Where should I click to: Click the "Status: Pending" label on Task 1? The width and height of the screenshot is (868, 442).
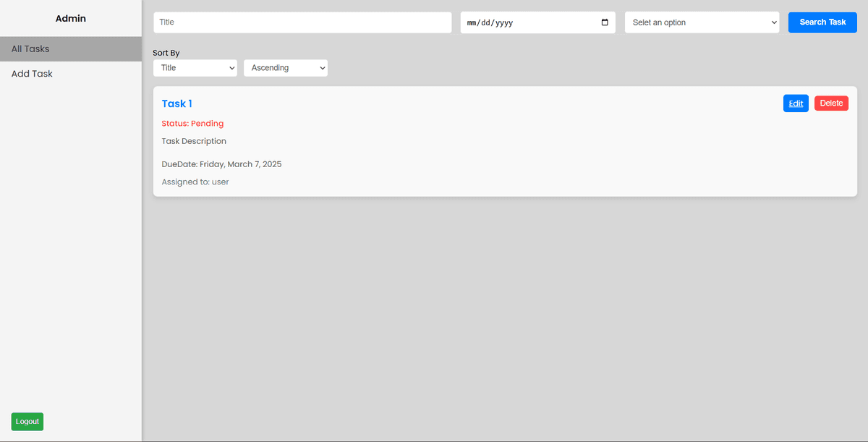192,123
